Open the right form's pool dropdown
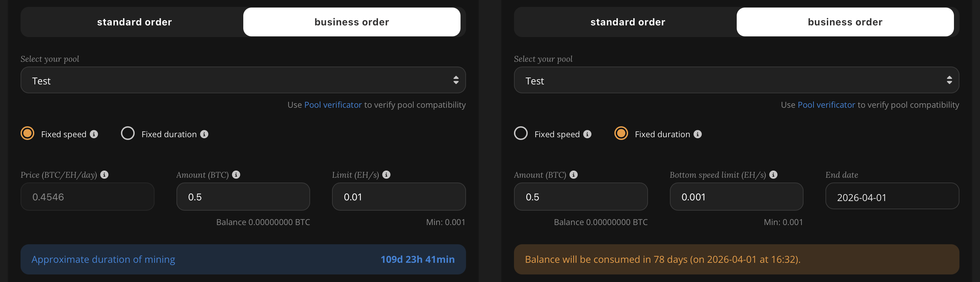The height and width of the screenshot is (282, 980). pos(736,80)
